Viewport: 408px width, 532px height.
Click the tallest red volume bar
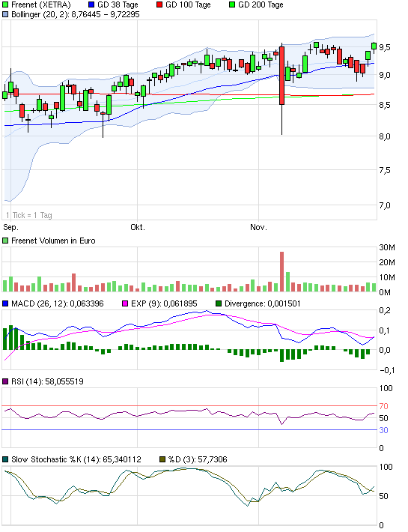(x=282, y=272)
